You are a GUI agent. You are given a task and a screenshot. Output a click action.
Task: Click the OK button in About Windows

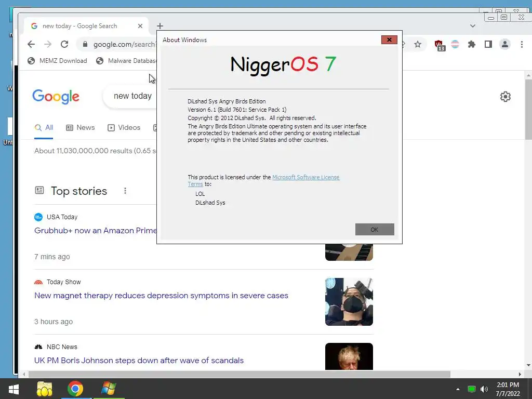375,229
